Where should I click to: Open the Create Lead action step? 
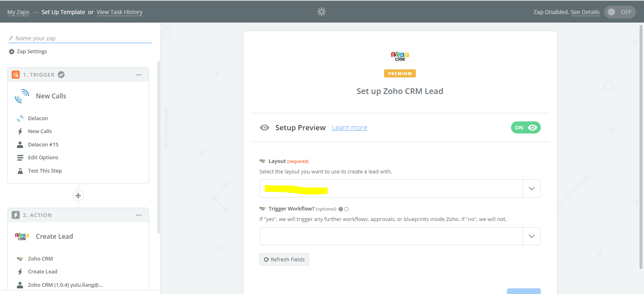(x=43, y=271)
